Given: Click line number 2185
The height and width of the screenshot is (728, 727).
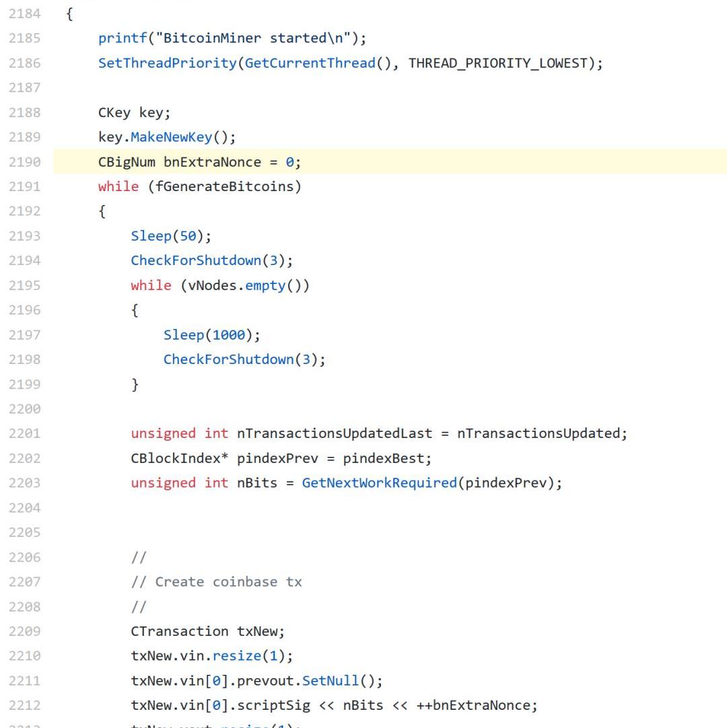Looking at the screenshot, I should click(24, 38).
